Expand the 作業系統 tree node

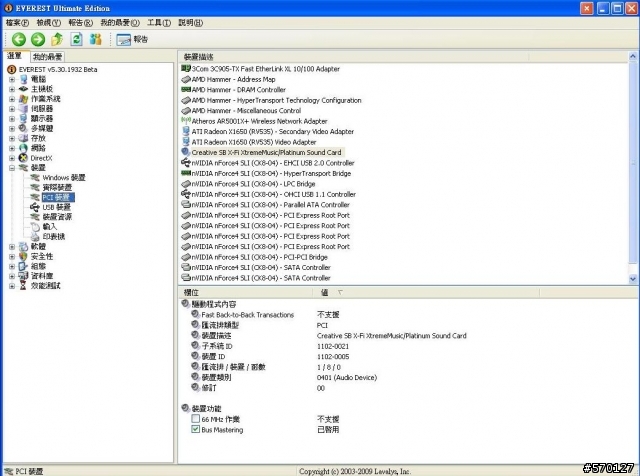12,99
